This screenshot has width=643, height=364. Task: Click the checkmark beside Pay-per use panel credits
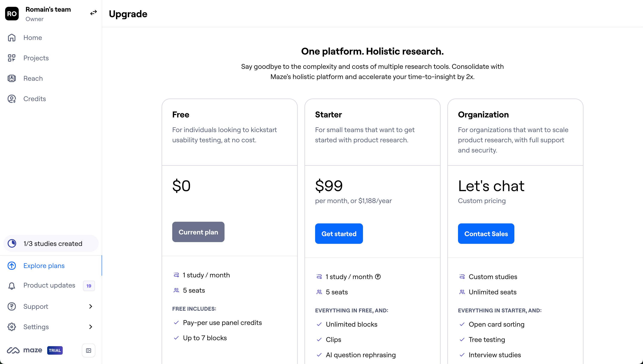click(176, 323)
